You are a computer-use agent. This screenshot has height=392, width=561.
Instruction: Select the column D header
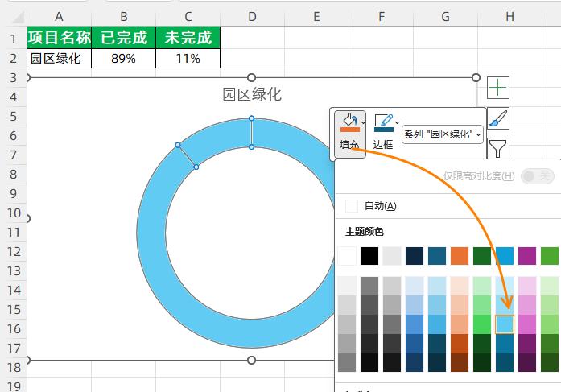[252, 16]
